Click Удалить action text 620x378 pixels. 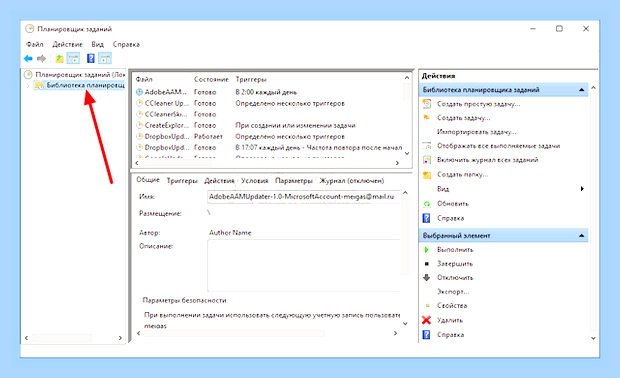[450, 320]
